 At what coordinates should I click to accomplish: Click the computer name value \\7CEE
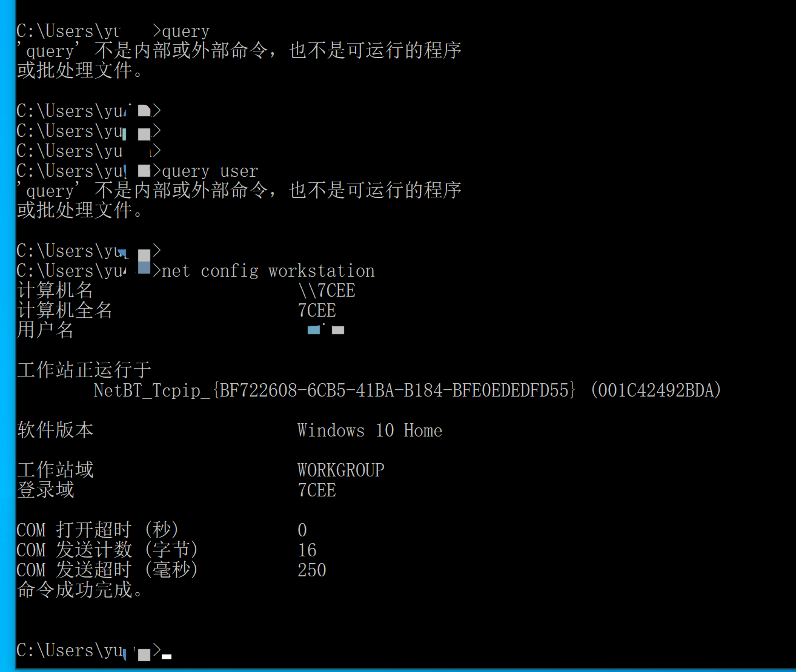(327, 291)
